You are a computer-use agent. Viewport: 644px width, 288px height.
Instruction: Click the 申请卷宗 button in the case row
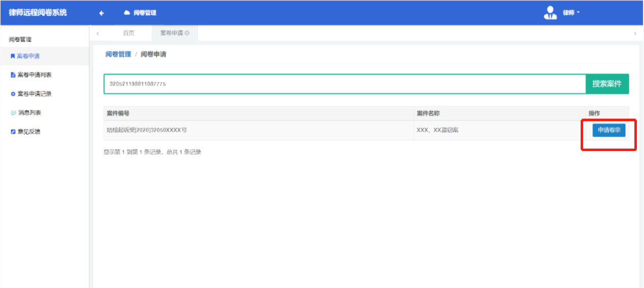pos(609,130)
